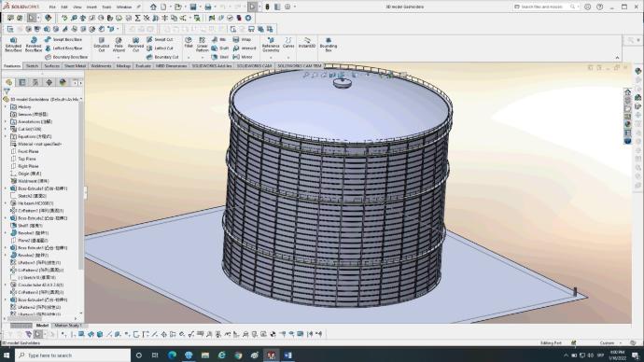Open the PropertyManager panel tab icon
Screen dimensions: 644x362
(x=22, y=82)
